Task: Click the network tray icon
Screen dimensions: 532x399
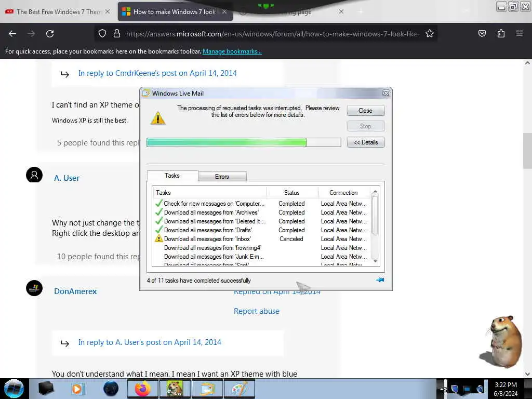Action: [x=467, y=389]
